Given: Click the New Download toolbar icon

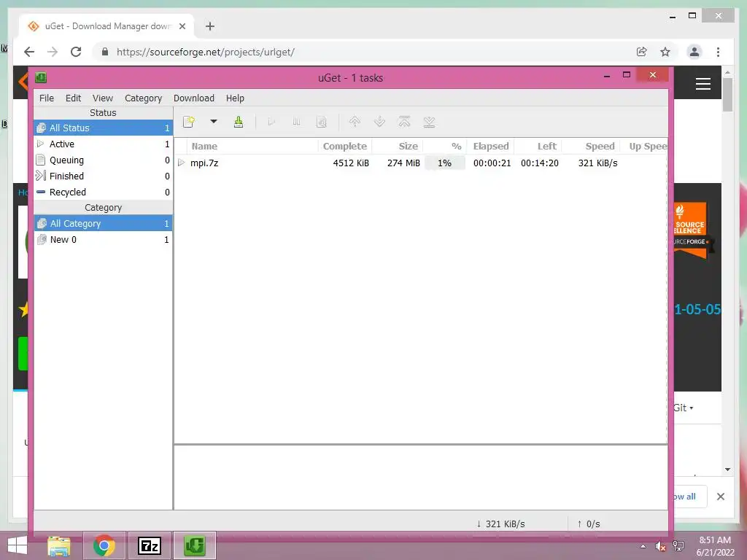Looking at the screenshot, I should pyautogui.click(x=189, y=122).
